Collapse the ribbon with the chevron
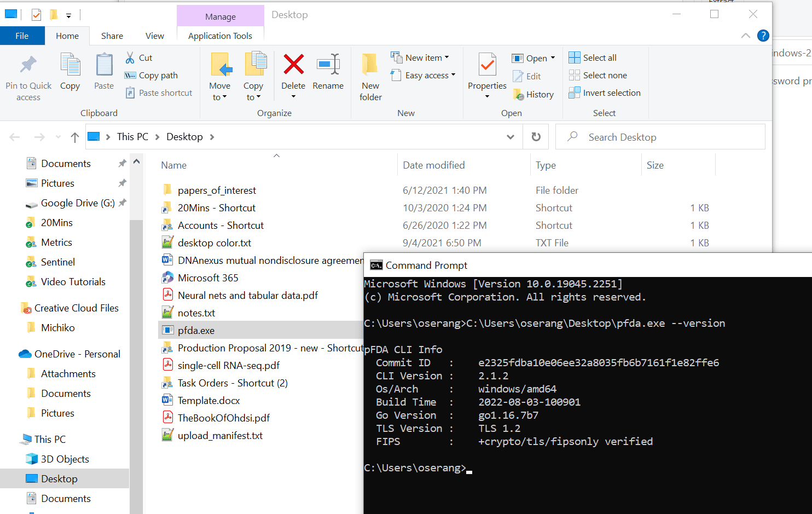The width and height of the screenshot is (812, 514). click(745, 36)
